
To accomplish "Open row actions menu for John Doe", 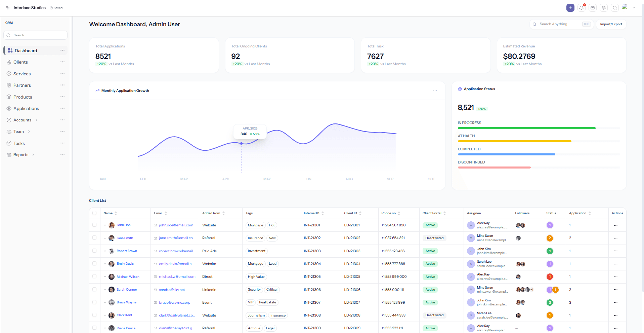I will pos(616,225).
